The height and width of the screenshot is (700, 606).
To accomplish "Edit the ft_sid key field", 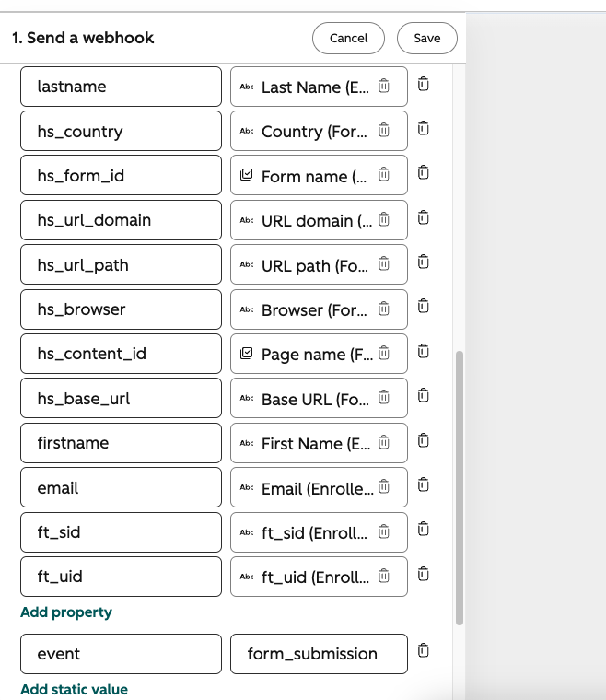I will click(121, 532).
